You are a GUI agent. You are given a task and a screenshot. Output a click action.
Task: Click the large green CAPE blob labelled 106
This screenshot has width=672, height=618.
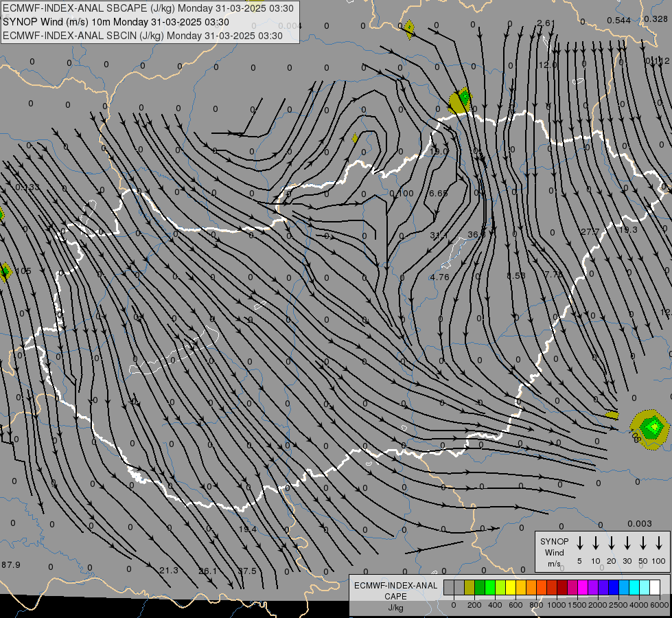650,429
